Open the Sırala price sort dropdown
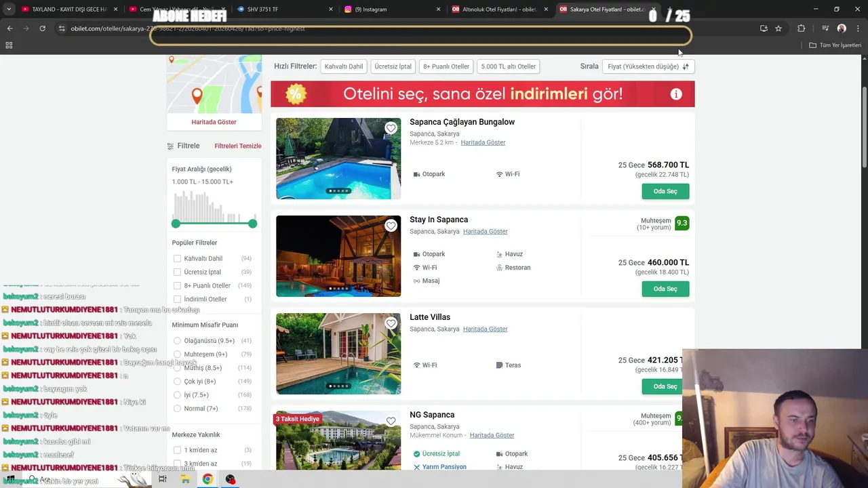Viewport: 868px width, 488px height. tap(648, 66)
